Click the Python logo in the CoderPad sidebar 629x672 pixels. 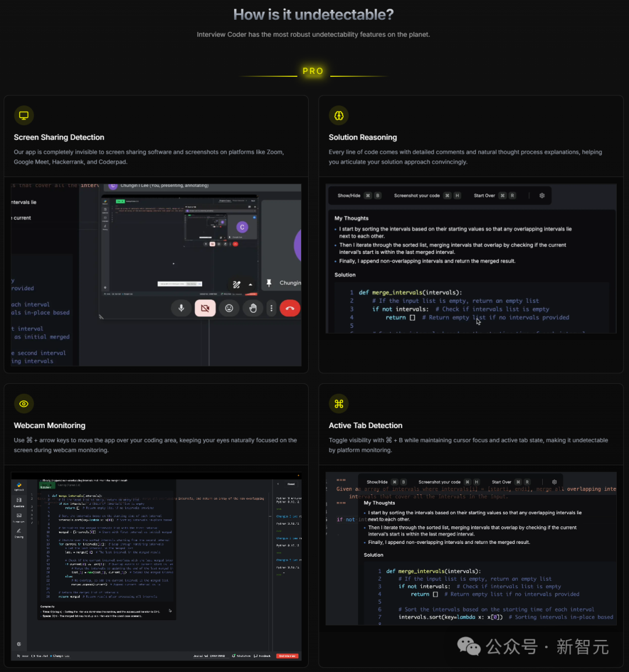pos(19,485)
